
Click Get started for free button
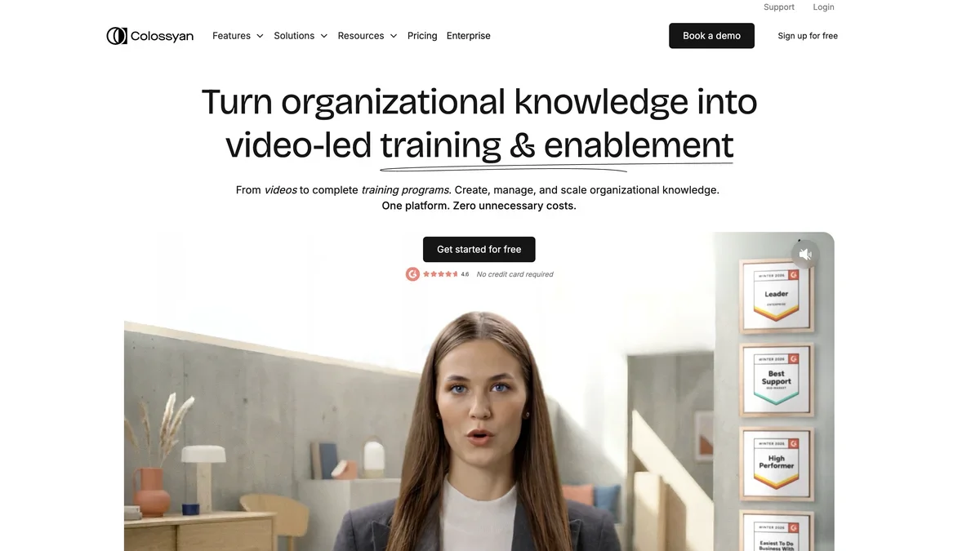point(479,250)
